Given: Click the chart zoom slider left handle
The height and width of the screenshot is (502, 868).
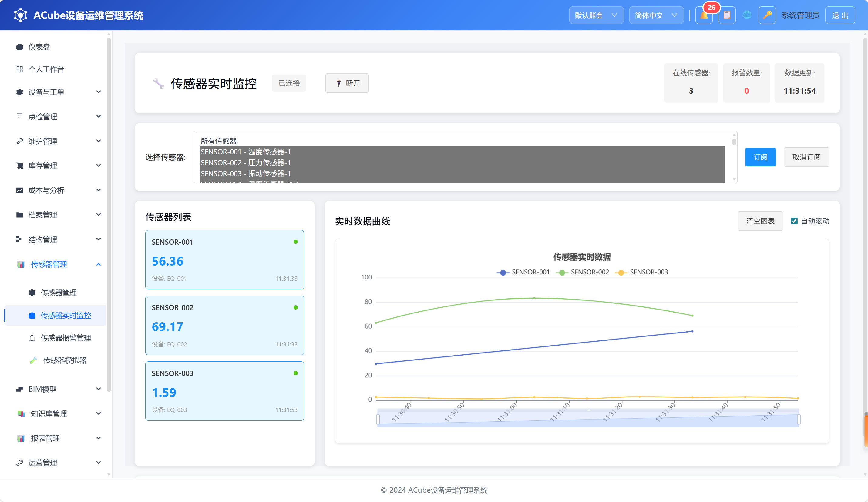Looking at the screenshot, I should [378, 419].
